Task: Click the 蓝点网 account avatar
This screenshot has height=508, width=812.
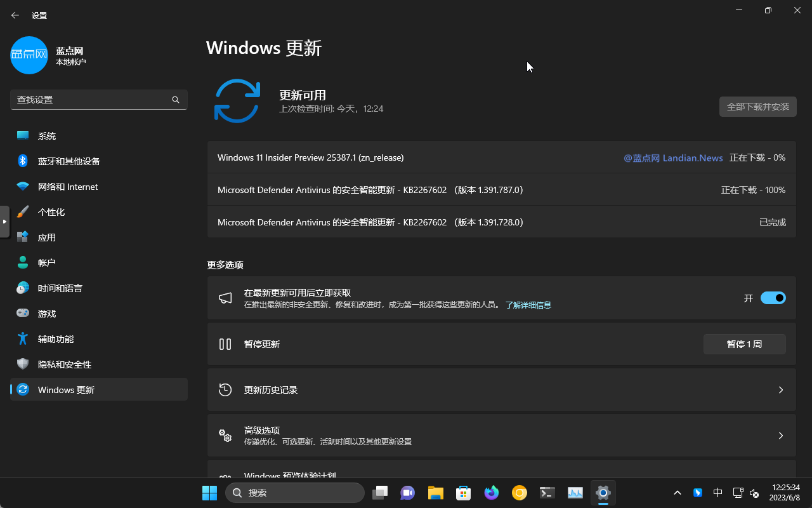Action: [29, 55]
